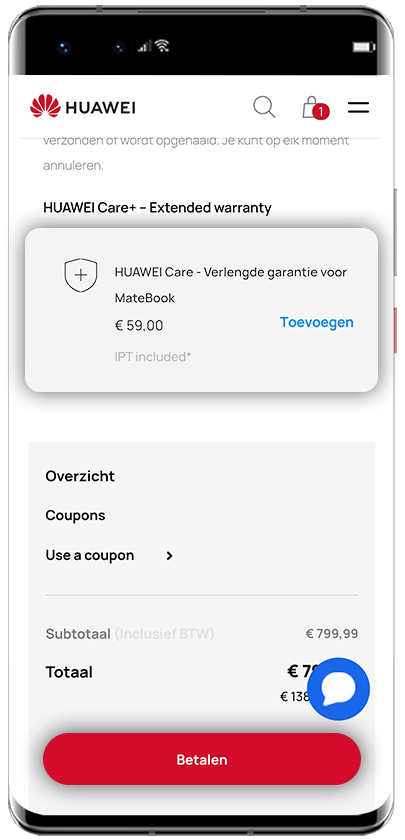Check the Wi-Fi status icon

(x=162, y=47)
